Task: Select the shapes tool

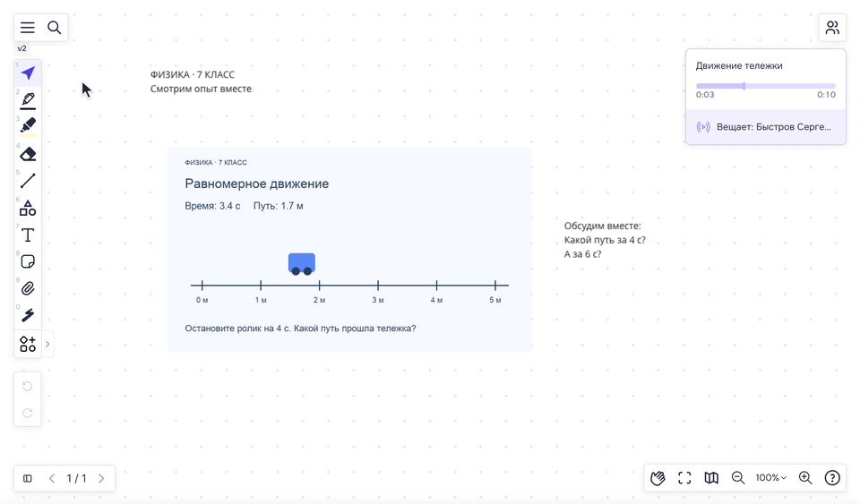Action: click(x=28, y=208)
